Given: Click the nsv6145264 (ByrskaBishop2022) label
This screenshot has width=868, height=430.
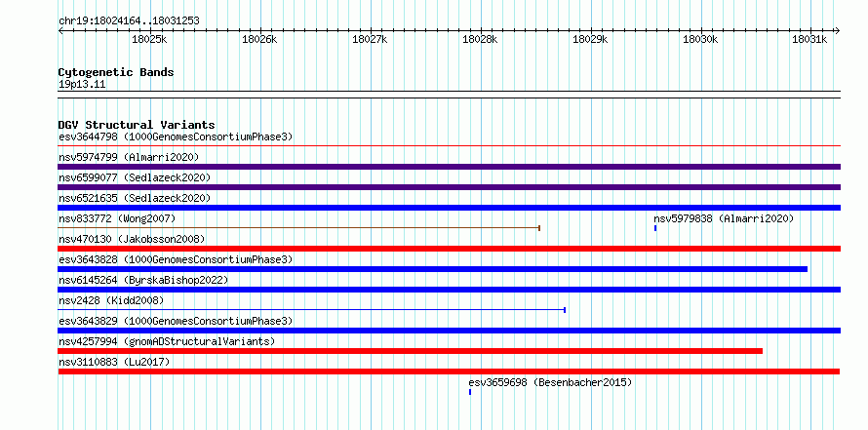Looking at the screenshot, I should [x=143, y=280].
